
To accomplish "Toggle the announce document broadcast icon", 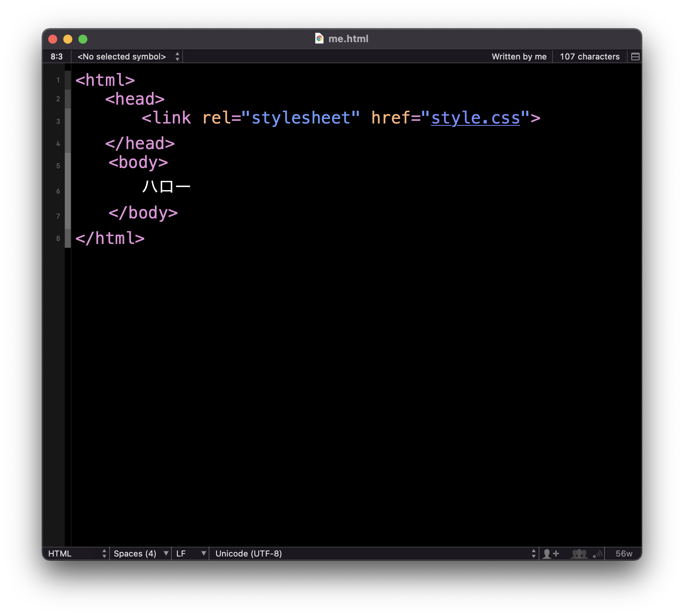I will (x=598, y=553).
